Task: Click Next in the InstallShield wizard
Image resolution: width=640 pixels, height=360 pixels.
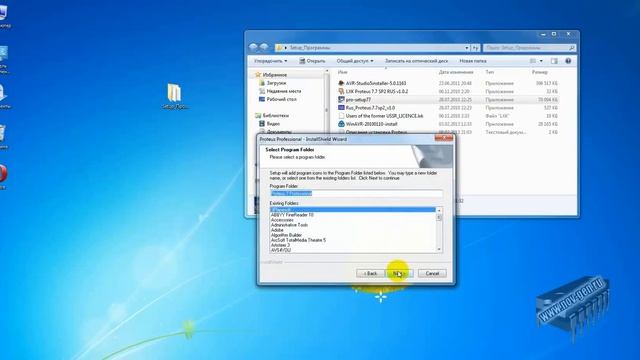Action: (400, 273)
